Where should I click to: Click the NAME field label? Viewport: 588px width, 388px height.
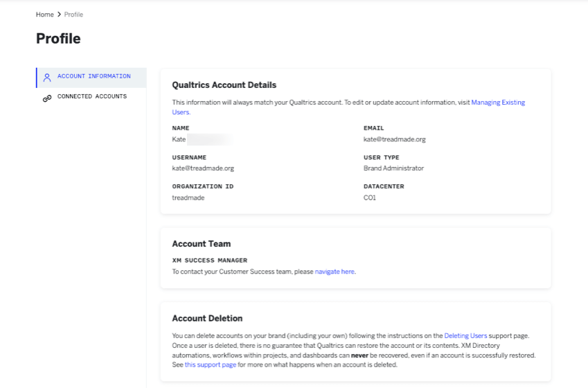click(x=181, y=128)
